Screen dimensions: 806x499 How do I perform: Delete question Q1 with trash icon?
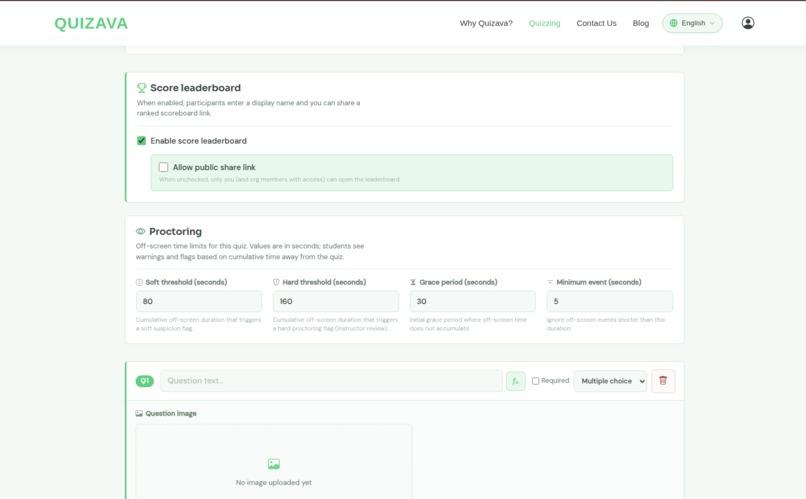point(663,381)
